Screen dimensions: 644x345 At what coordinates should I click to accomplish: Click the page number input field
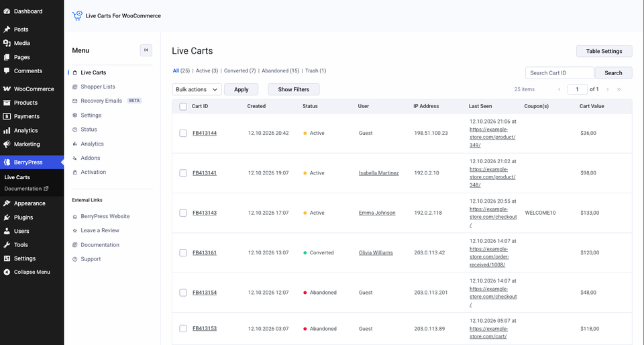[x=577, y=89]
